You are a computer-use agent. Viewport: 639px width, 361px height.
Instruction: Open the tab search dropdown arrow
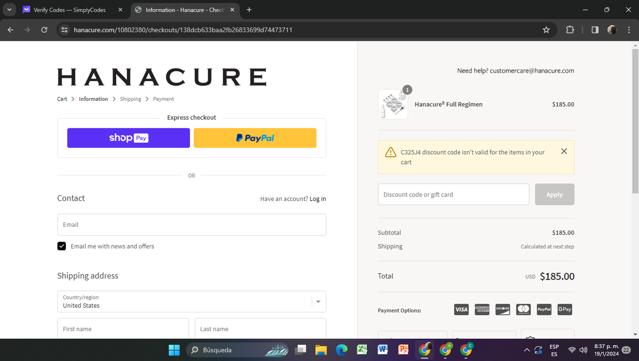tap(9, 10)
